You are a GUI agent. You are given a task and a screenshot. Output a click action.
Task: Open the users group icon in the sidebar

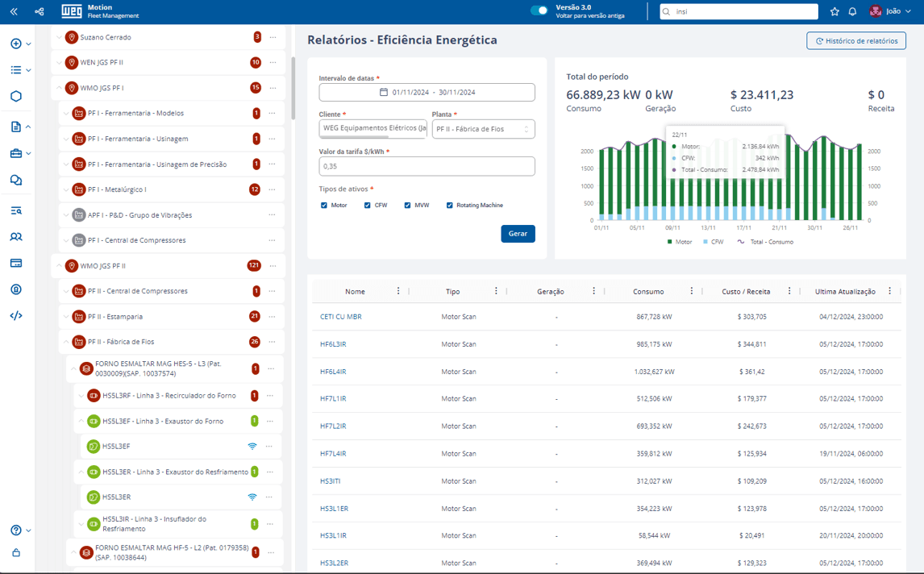click(16, 236)
